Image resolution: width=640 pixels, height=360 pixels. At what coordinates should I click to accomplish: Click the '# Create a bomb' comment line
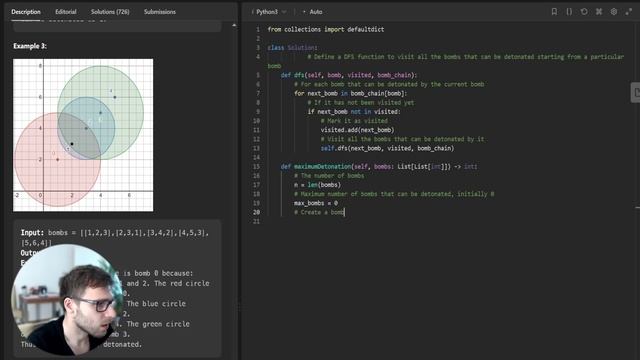tap(319, 212)
